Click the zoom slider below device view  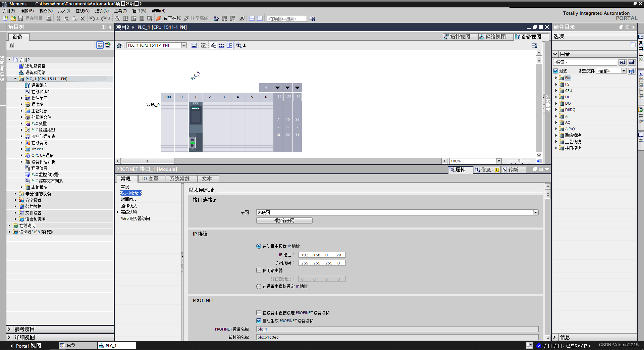(x=519, y=161)
